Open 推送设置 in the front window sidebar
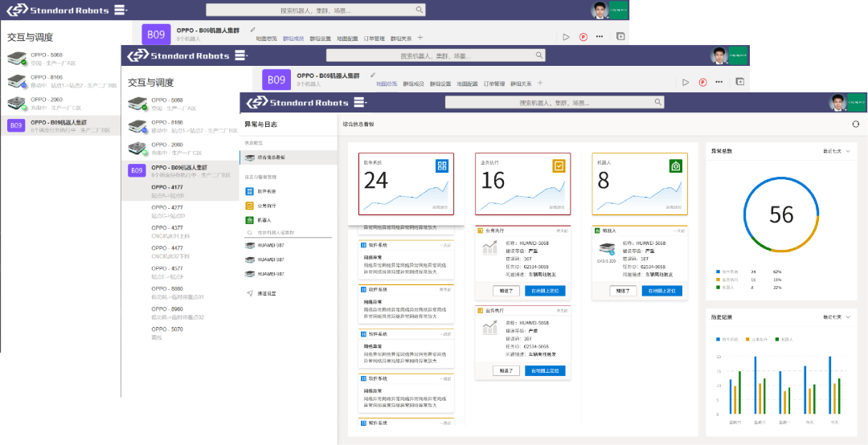 pos(261,293)
